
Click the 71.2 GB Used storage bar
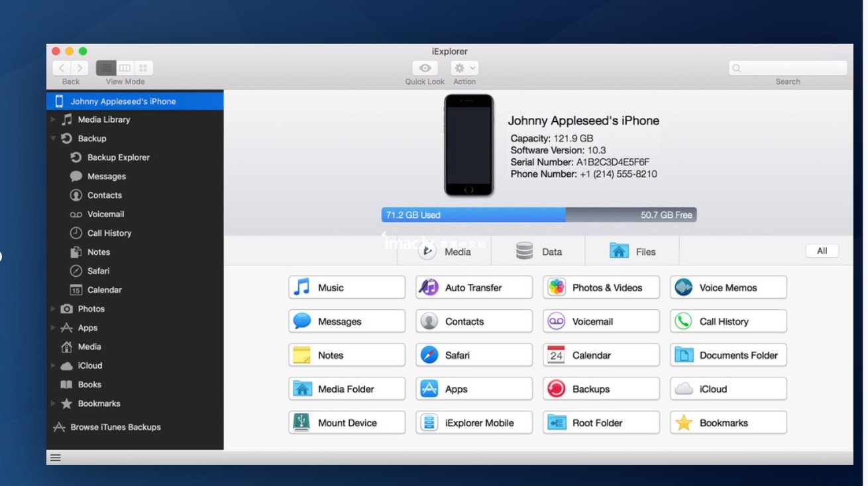(x=473, y=215)
